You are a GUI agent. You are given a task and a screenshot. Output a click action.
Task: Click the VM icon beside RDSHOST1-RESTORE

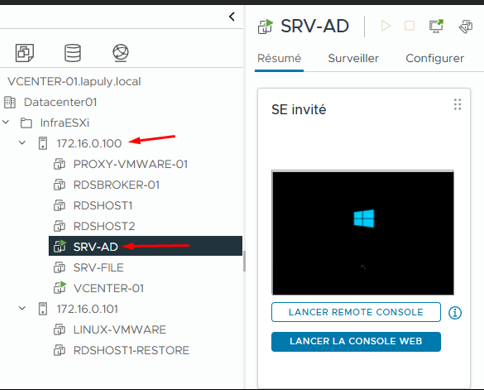[59, 350]
